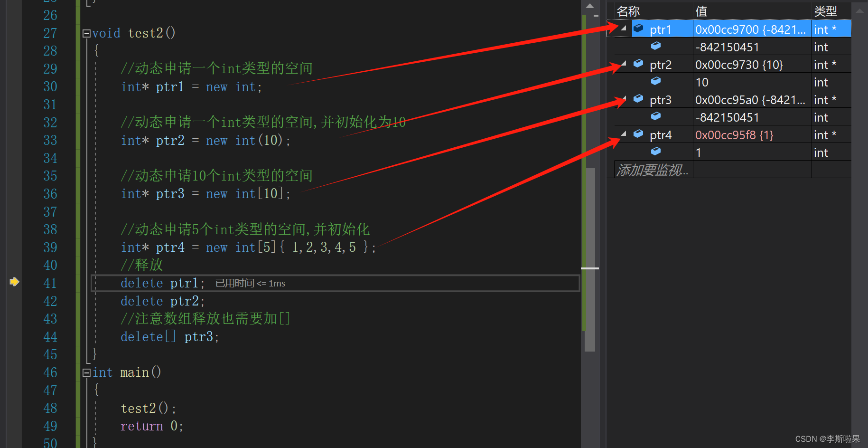
Task: Click the blue cube icon next to ptr1
Action: (638, 29)
